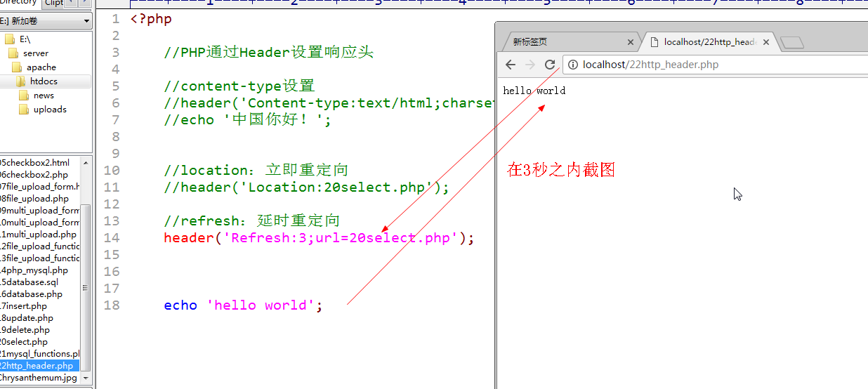Open the drive dropdown showing 新加卷
This screenshot has width=868, height=389.
[x=46, y=21]
